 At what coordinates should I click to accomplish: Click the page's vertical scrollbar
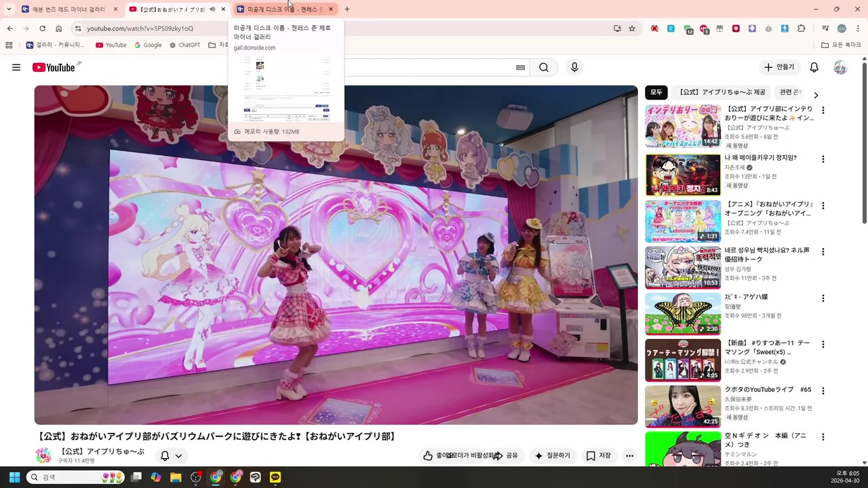pyautogui.click(x=864, y=142)
